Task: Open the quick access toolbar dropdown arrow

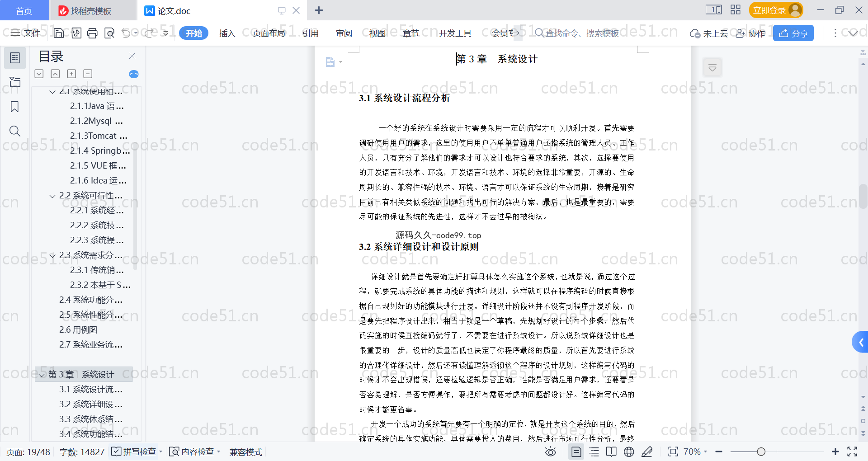Action: (166, 33)
